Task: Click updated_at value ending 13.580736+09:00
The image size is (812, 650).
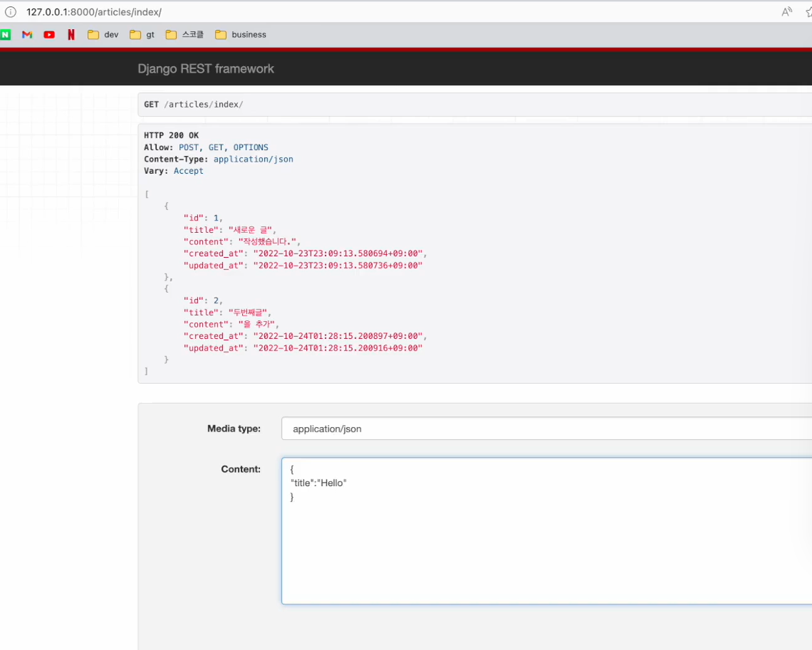Action: (338, 266)
